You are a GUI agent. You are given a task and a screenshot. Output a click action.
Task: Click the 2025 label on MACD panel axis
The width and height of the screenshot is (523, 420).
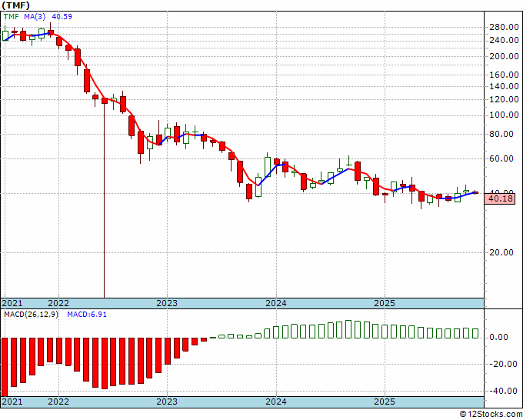[x=385, y=402]
